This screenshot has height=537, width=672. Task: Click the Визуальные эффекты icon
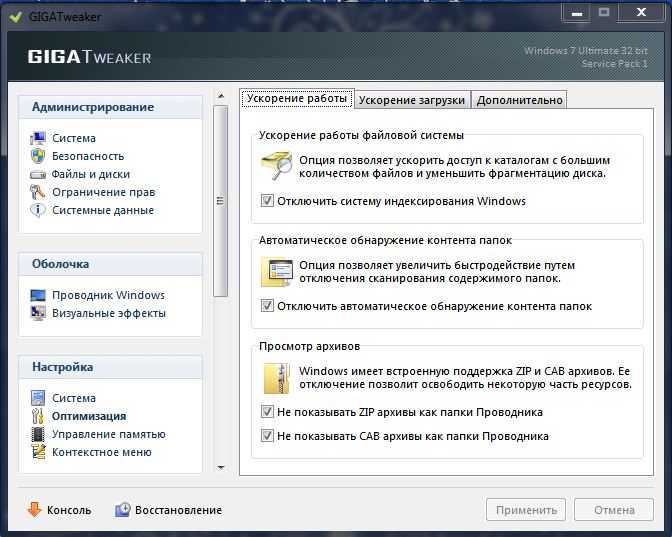(x=38, y=313)
